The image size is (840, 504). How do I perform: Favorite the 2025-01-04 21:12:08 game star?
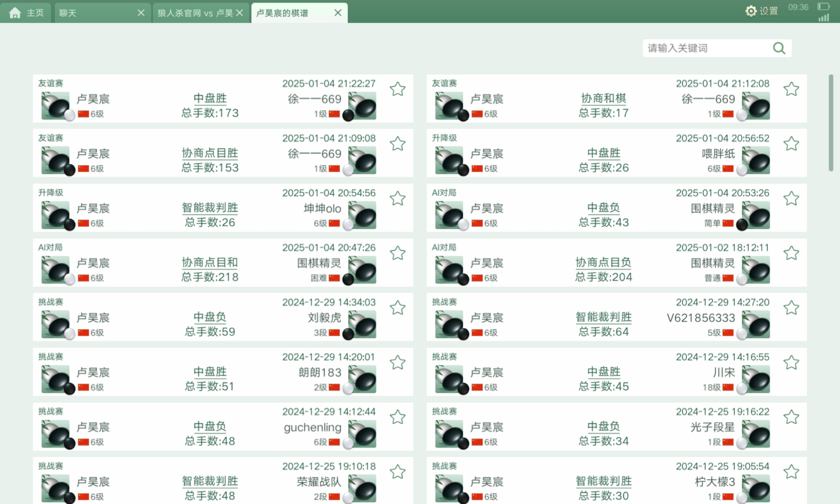coord(791,89)
